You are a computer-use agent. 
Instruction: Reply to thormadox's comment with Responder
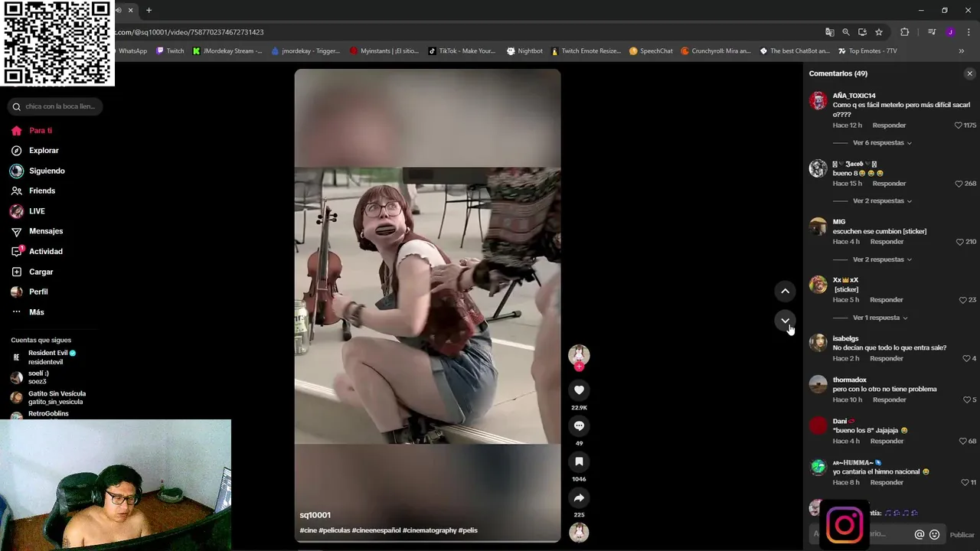point(889,400)
